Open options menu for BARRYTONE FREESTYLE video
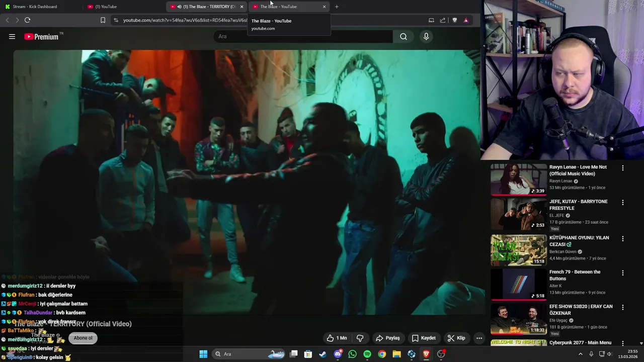Screen dimensions: 644x362 [x=623, y=203]
